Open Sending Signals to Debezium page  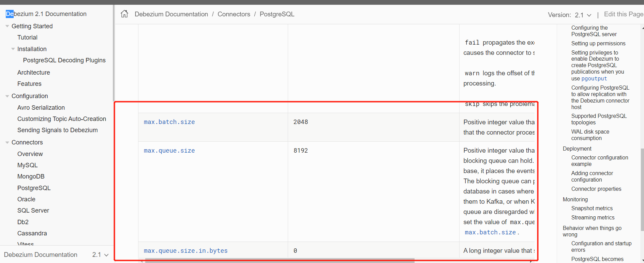pos(57,130)
